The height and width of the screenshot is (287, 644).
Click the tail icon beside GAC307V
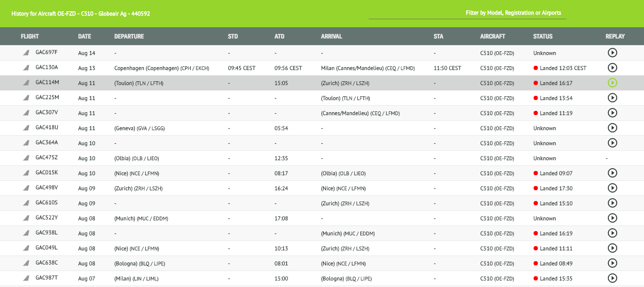click(26, 113)
